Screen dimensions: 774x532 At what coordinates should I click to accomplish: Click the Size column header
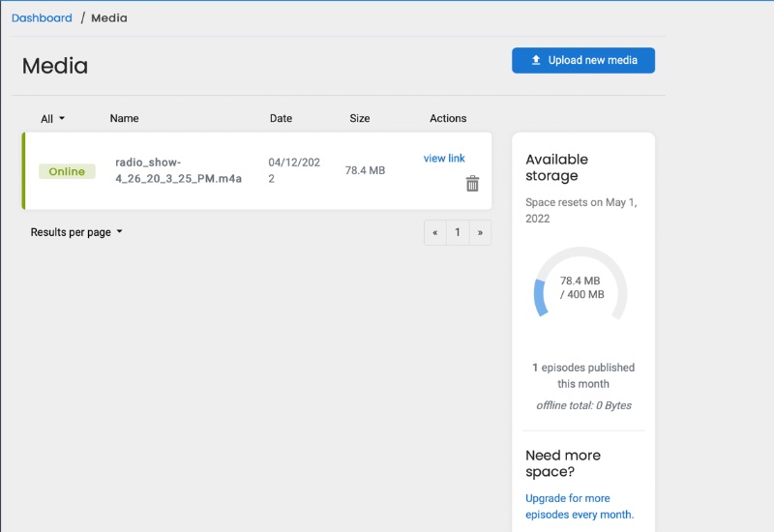click(360, 118)
